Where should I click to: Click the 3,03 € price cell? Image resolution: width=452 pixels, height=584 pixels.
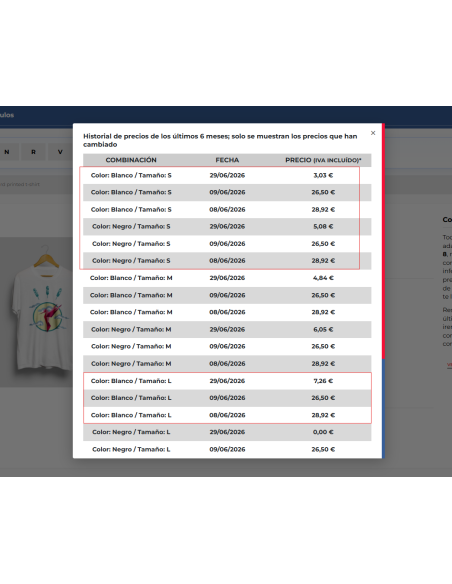323,175
